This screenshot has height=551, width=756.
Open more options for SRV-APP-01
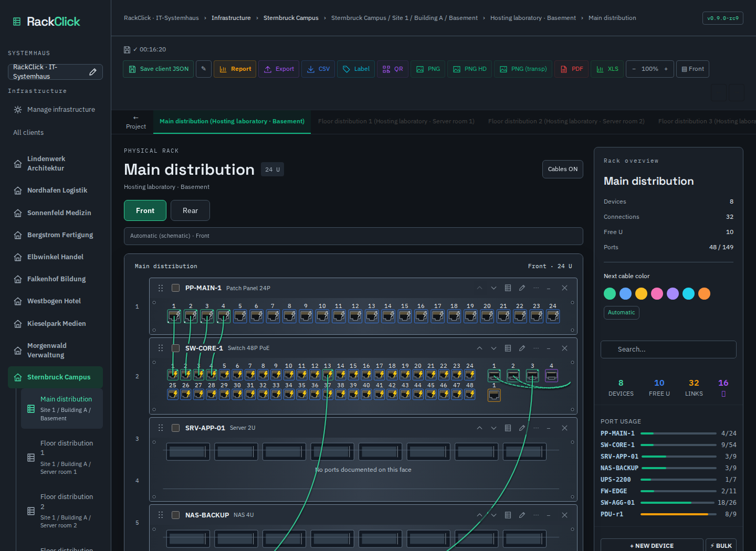pyautogui.click(x=536, y=428)
